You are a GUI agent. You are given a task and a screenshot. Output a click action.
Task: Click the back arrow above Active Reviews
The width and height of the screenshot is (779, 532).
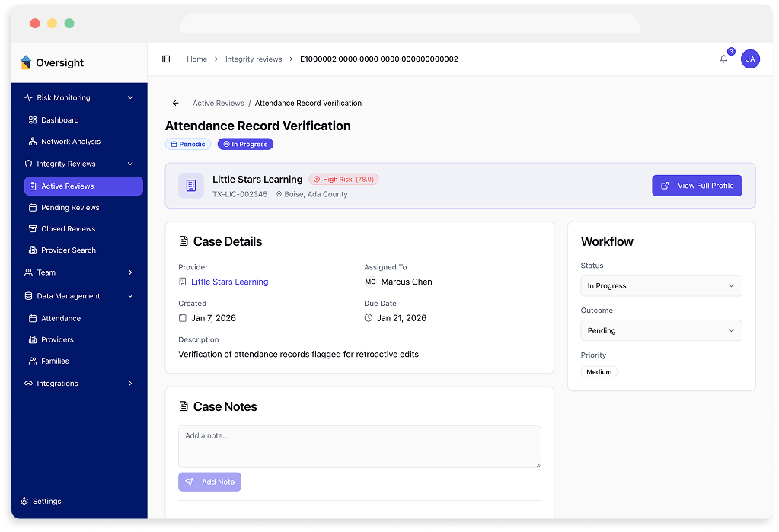174,103
